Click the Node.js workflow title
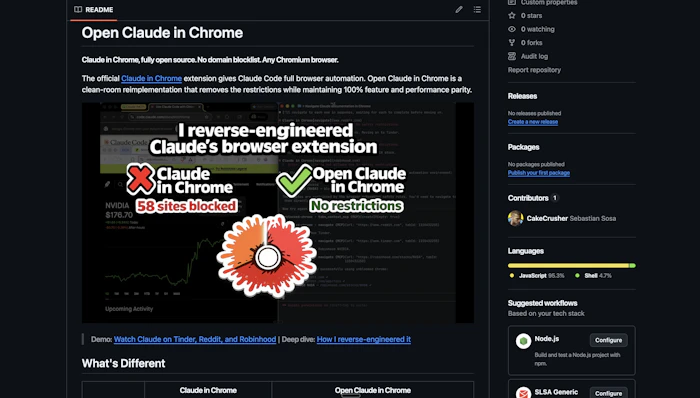Screen dimensions: 700x398 (x=547, y=339)
